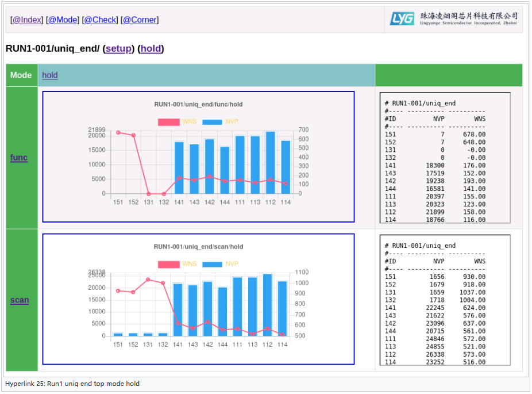Toggle WNS legend swatch in func chart

point(168,122)
